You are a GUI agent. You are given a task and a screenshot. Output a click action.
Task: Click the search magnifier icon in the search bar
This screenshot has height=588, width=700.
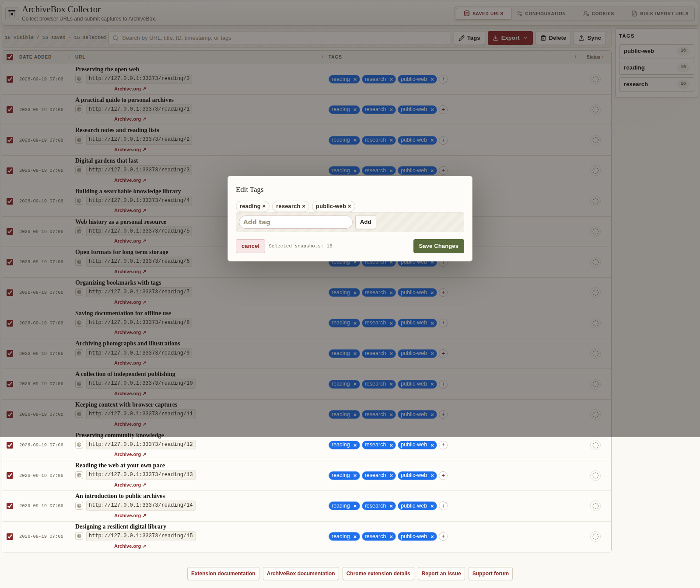(115, 38)
